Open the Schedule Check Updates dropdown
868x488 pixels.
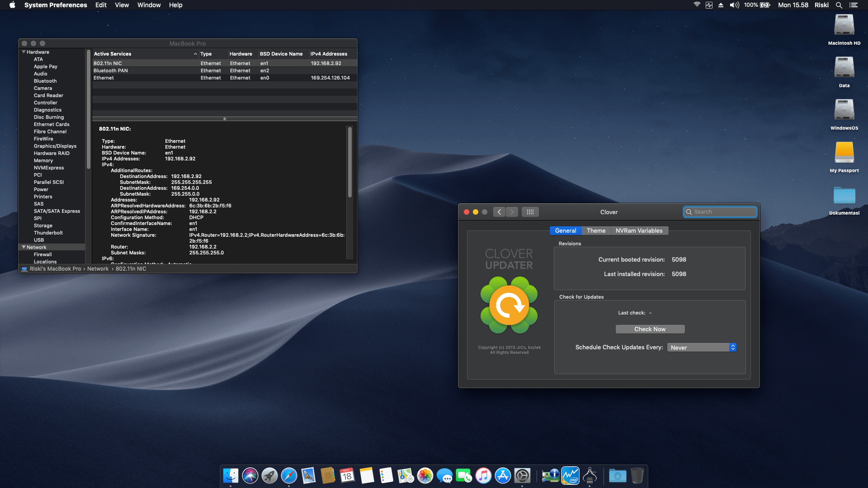click(x=702, y=347)
